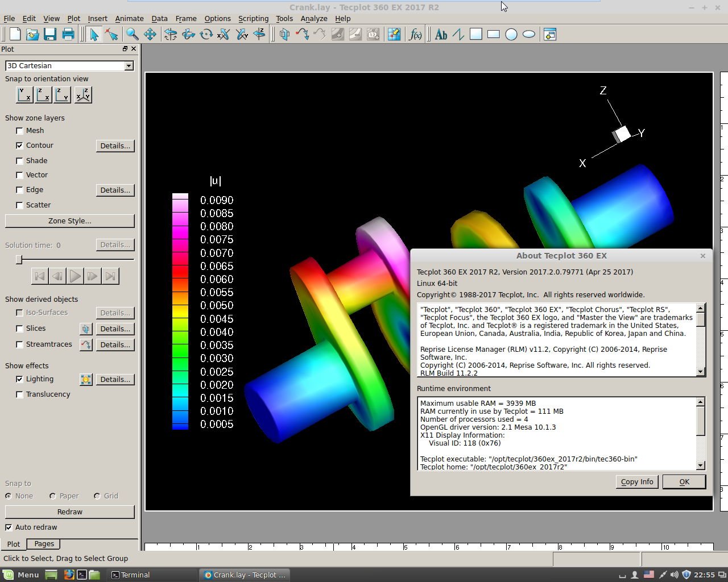Select the Selector arrow tool
728x582 pixels.
94,34
